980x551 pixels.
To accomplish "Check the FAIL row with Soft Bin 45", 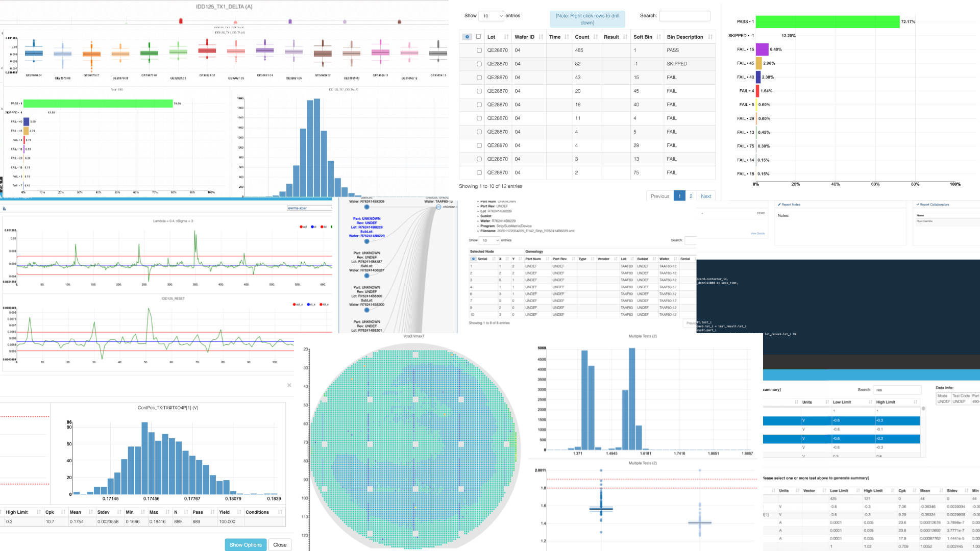I will (x=479, y=91).
